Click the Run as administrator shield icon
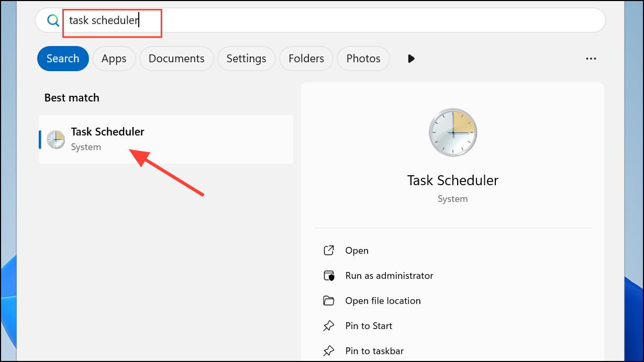 329,276
